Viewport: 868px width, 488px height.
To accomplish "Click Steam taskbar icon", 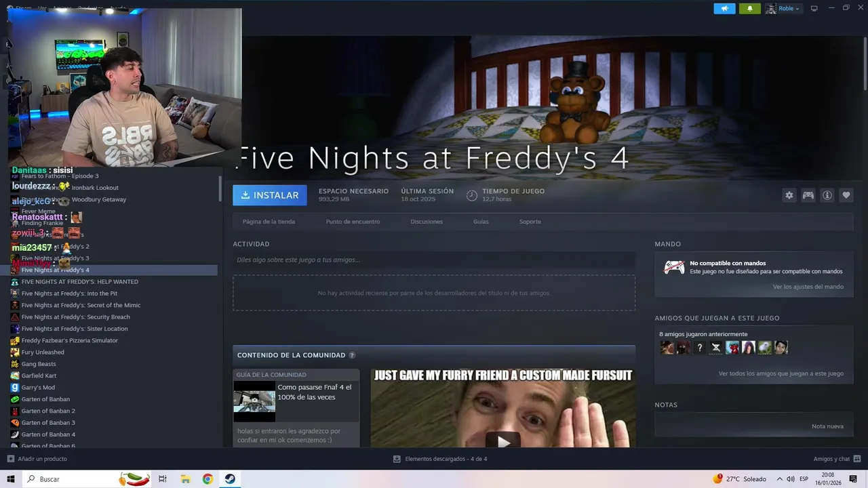I will pyautogui.click(x=230, y=479).
